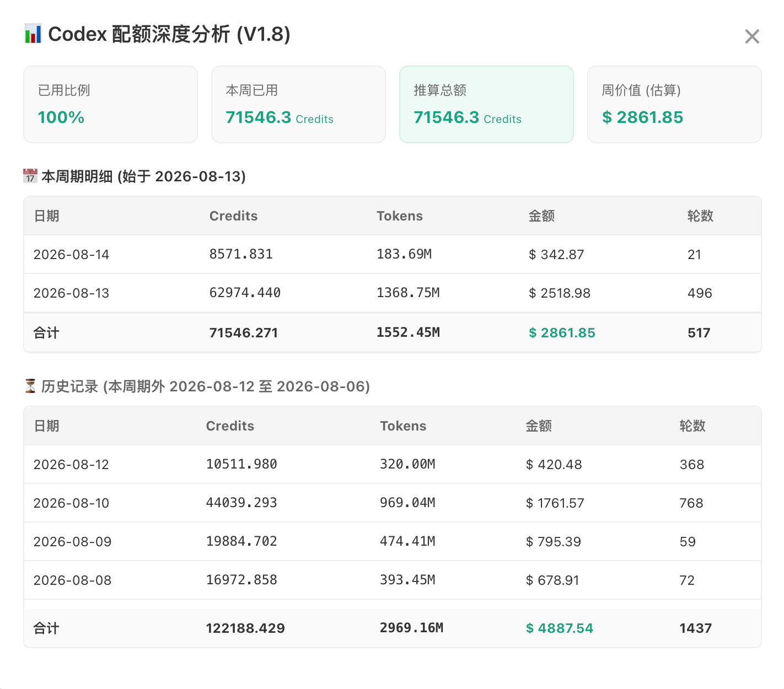Click rounds value 368
Screen dimensions: 784x689
[x=692, y=465]
